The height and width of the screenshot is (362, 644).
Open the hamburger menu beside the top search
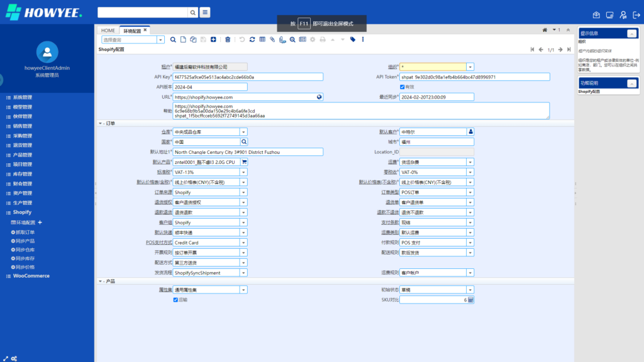pos(205,13)
